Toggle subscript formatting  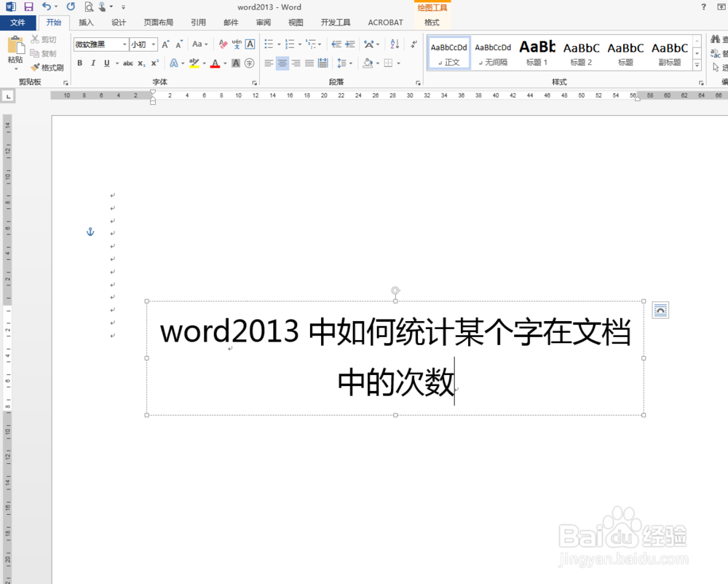click(x=142, y=63)
